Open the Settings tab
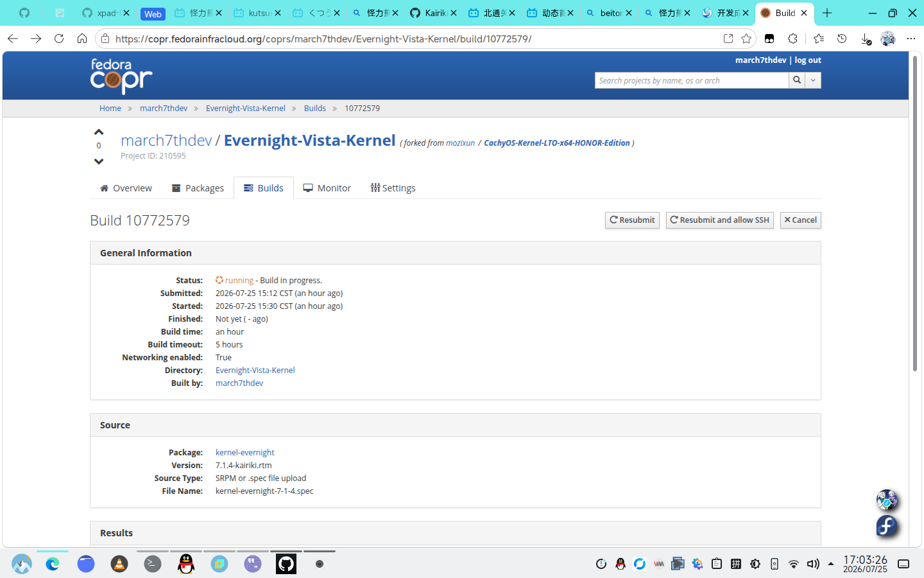 (393, 188)
